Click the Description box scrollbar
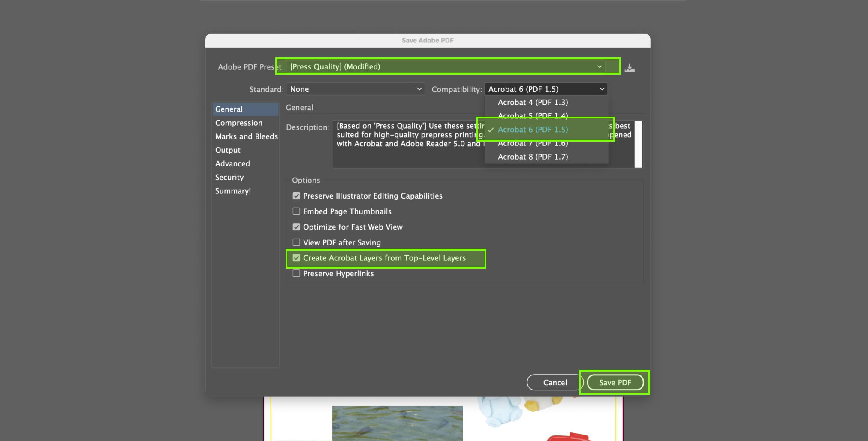868x441 pixels. tap(638, 144)
